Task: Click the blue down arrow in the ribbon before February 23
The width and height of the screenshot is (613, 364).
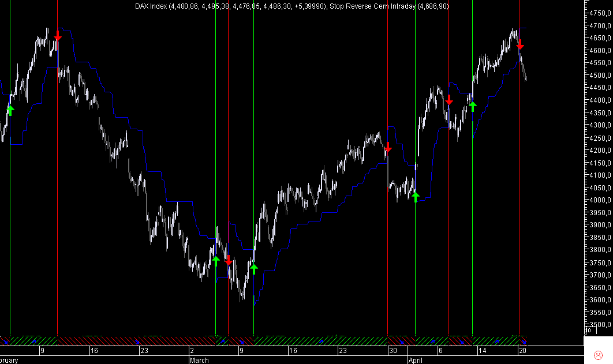Action: pos(137,342)
